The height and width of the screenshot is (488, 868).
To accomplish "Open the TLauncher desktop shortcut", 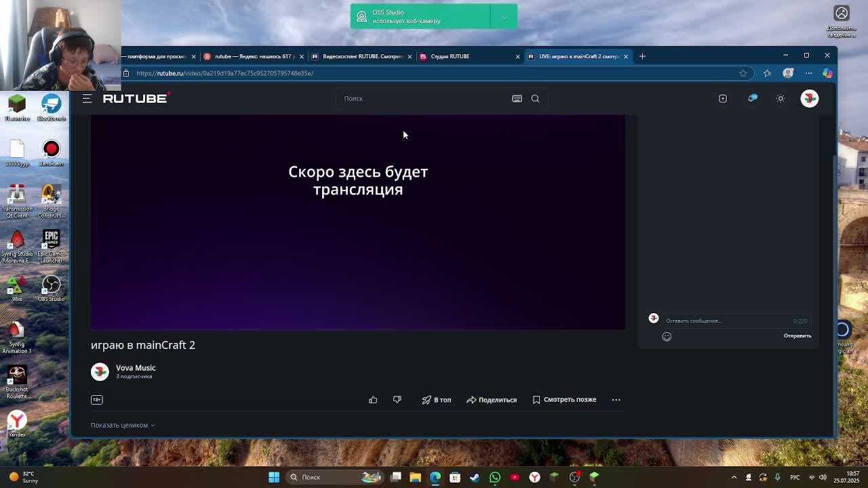I will pyautogui.click(x=17, y=108).
